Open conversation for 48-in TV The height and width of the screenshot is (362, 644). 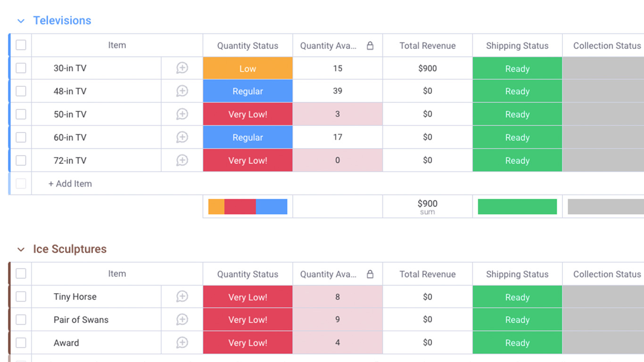point(182,91)
